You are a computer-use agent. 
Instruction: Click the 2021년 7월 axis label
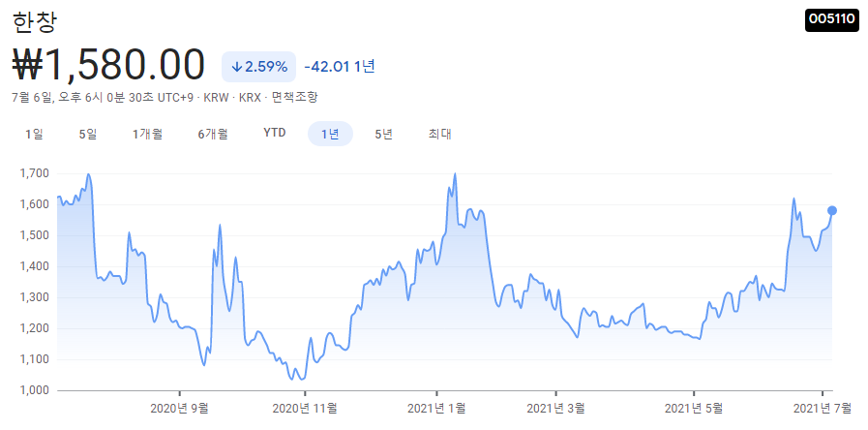pos(823,409)
